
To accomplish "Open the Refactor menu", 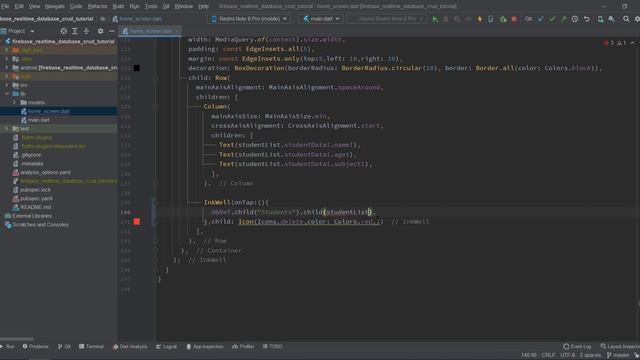I will point(98,7).
